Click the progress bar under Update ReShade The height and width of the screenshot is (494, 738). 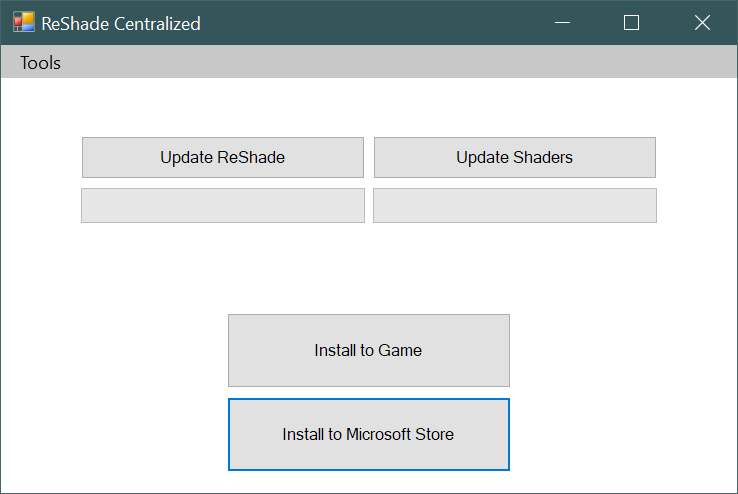223,206
